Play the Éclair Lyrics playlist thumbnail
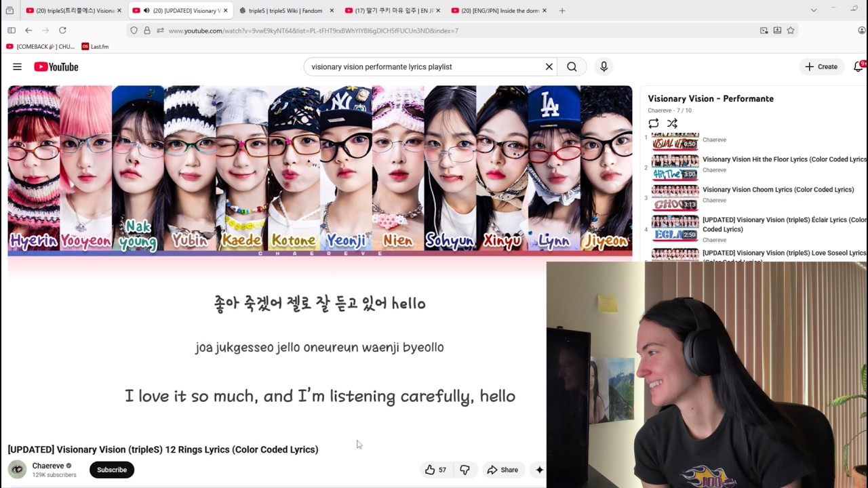 click(675, 228)
